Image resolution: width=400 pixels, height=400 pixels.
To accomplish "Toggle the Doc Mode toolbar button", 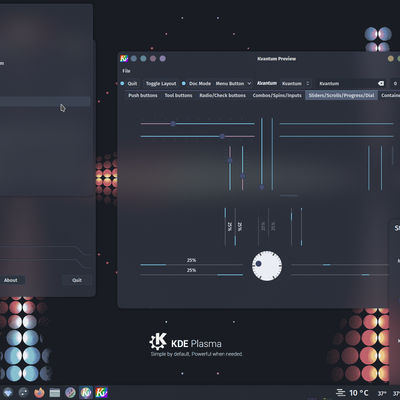I will tap(200, 83).
